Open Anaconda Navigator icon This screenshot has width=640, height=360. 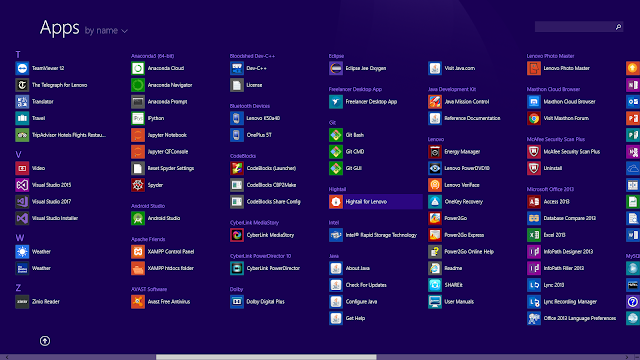(138, 85)
